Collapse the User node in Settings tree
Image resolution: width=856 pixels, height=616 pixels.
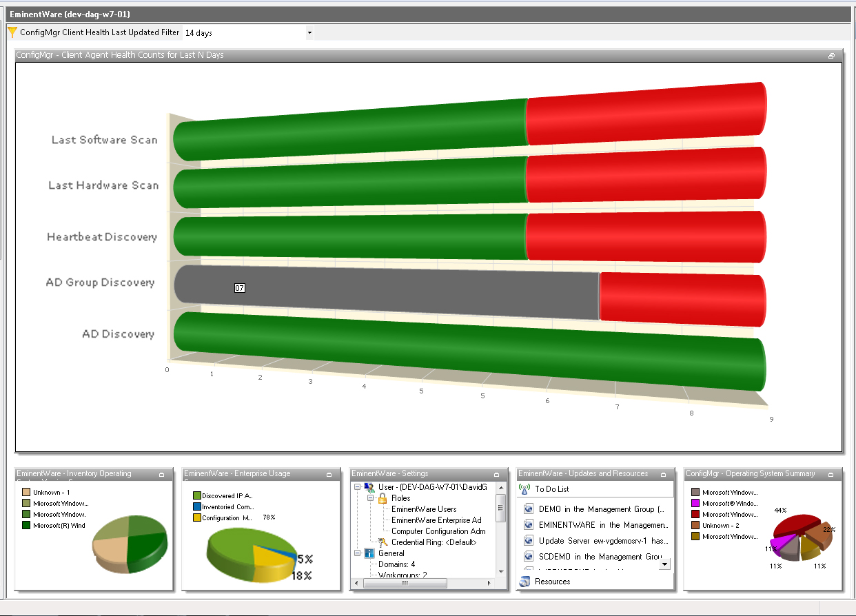click(x=357, y=487)
